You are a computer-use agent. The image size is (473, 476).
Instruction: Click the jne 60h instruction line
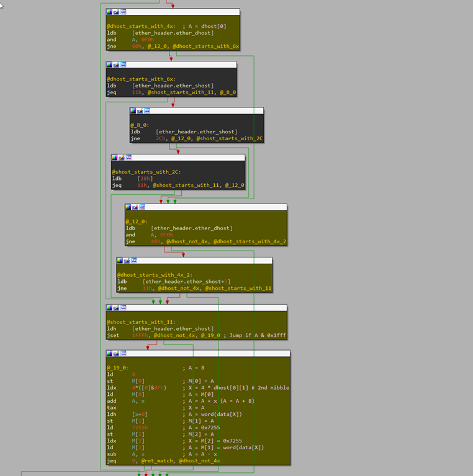(173, 46)
